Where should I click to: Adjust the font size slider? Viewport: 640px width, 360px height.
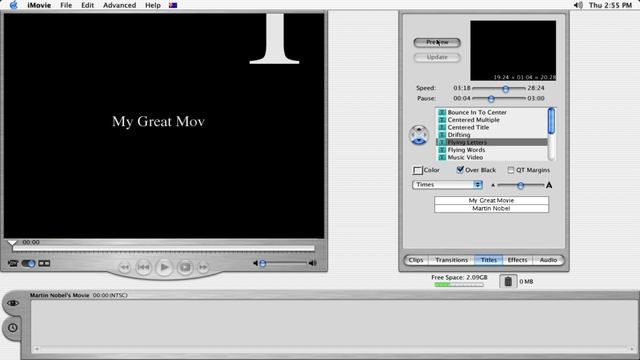[520, 185]
